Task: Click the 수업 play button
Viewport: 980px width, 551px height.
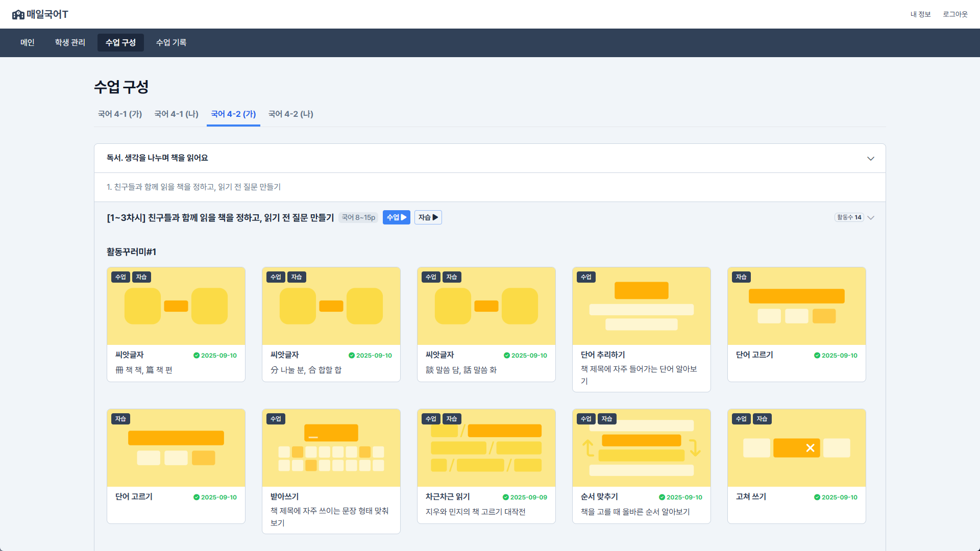Action: pos(396,217)
